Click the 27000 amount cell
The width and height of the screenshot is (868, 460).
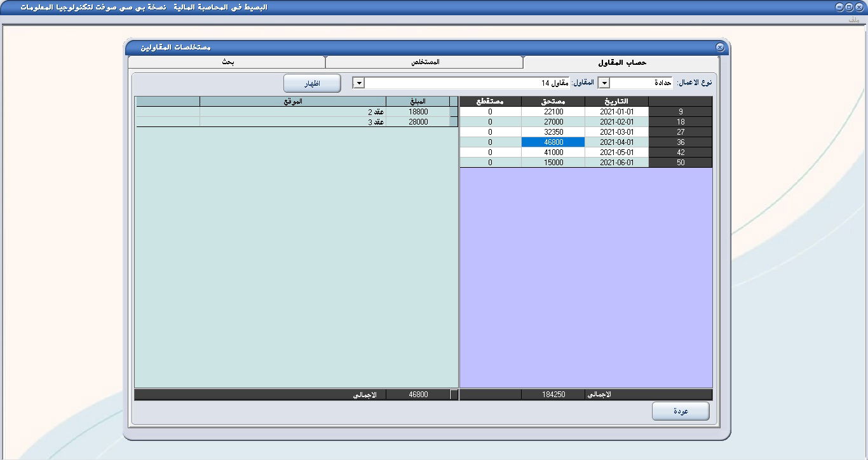[553, 122]
